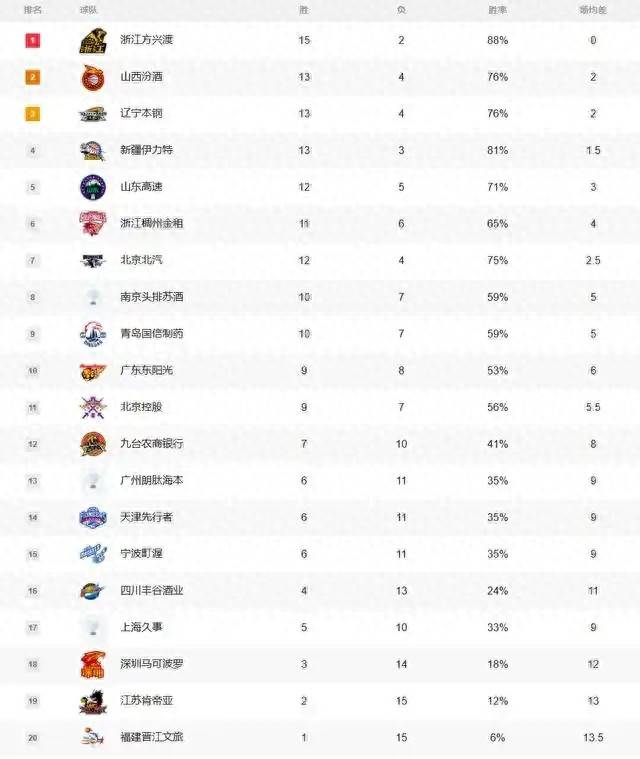640x759 pixels.
Task: Click the 江苏肯帝亚 team logo
Action: (92, 701)
